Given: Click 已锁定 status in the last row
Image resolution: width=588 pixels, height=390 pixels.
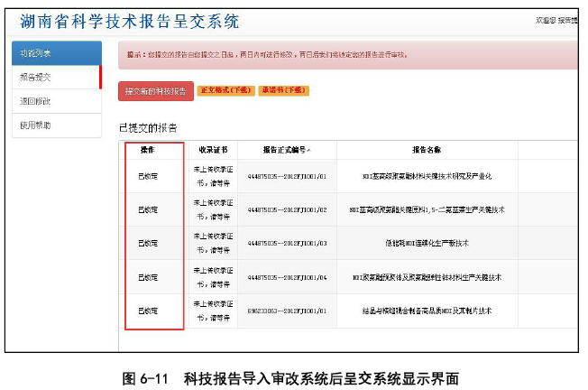Looking at the screenshot, I should [148, 311].
